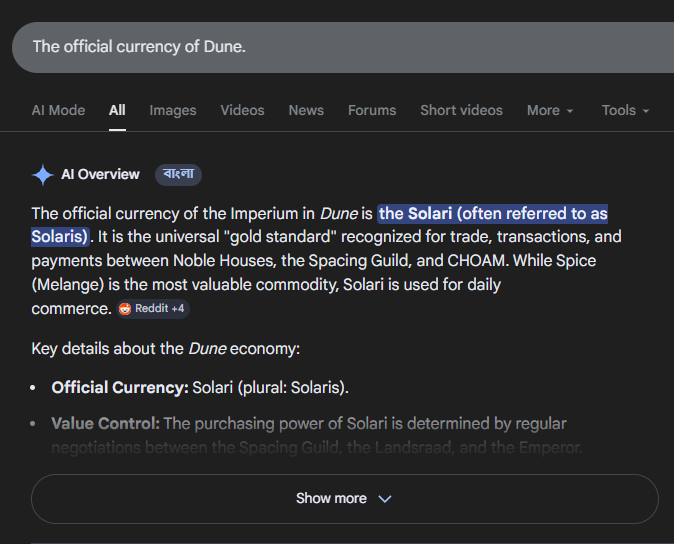Click the বাংলা language chip
This screenshot has width=674, height=544.
point(178,174)
